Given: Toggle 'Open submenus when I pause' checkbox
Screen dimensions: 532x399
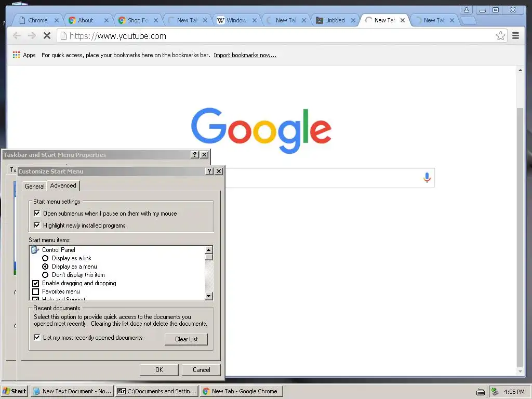Looking at the screenshot, I should click(x=37, y=213).
